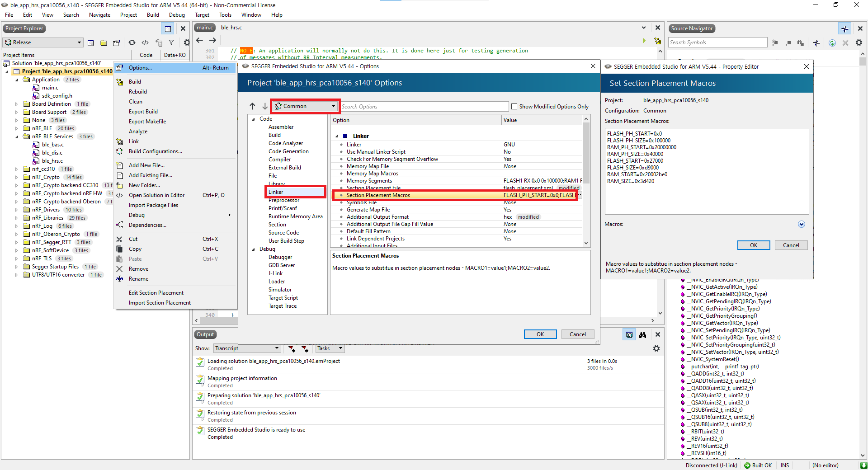Image resolution: width=868 pixels, height=470 pixels.
Task: Click next error red arrow in Output toolbar
Action: (305, 348)
